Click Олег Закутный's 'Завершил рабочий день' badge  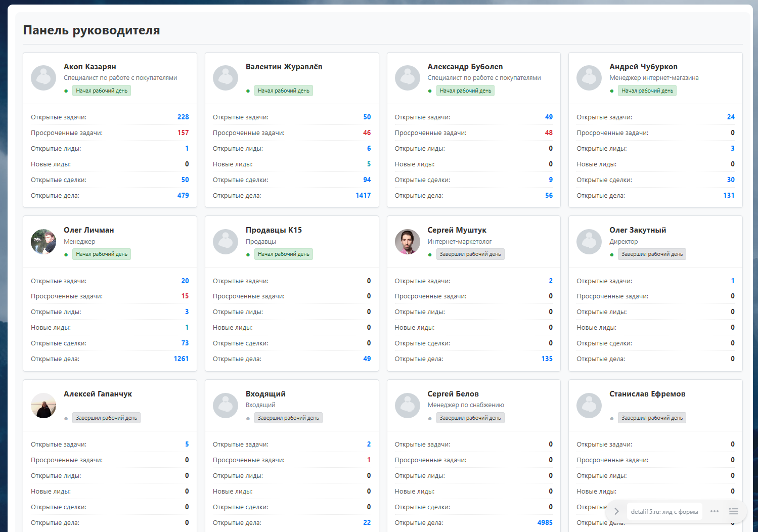click(x=652, y=254)
